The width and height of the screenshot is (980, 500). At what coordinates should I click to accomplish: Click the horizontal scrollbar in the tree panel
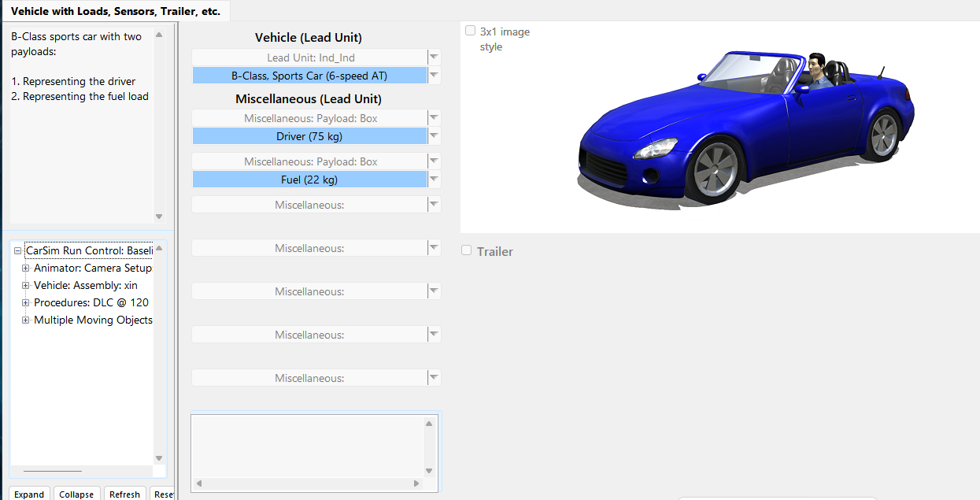[x=54, y=471]
